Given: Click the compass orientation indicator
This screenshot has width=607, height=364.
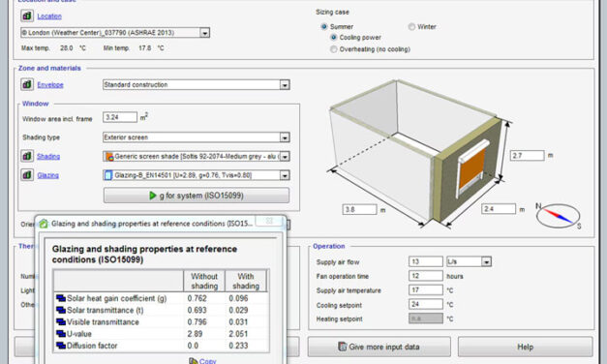Looking at the screenshot, I should click(558, 216).
